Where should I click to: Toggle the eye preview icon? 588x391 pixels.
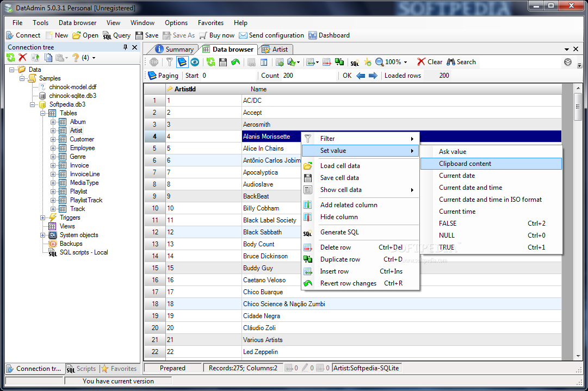pos(195,62)
